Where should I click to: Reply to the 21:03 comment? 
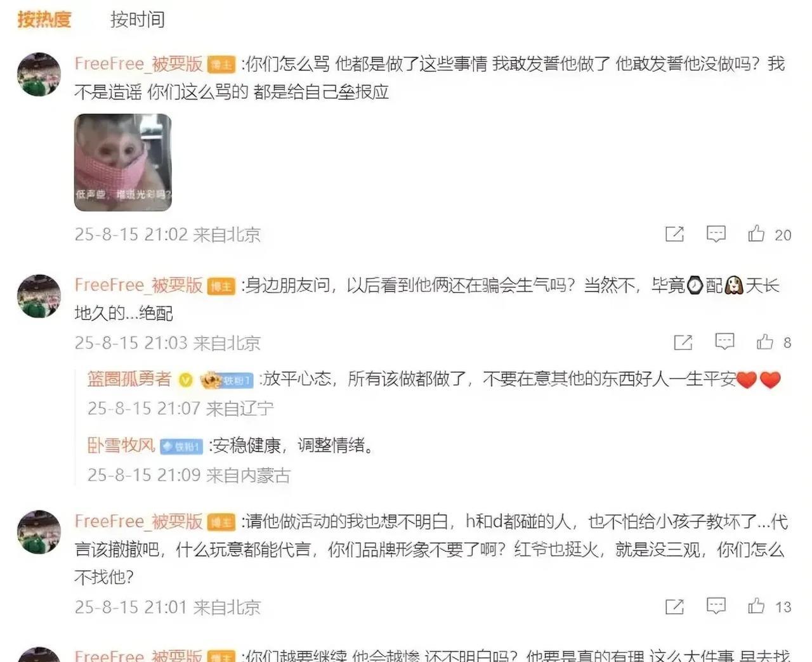724,342
